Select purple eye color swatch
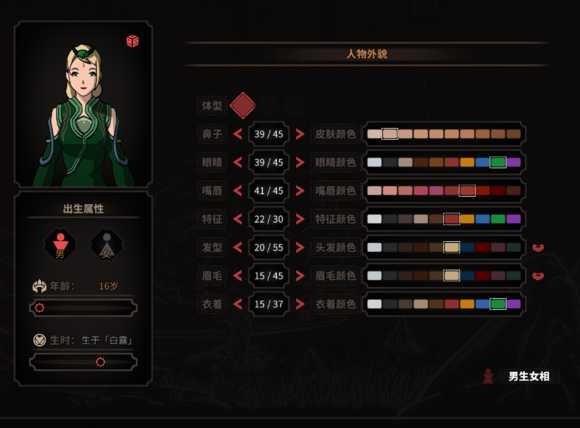Viewport: 580px width, 428px height. [x=514, y=162]
